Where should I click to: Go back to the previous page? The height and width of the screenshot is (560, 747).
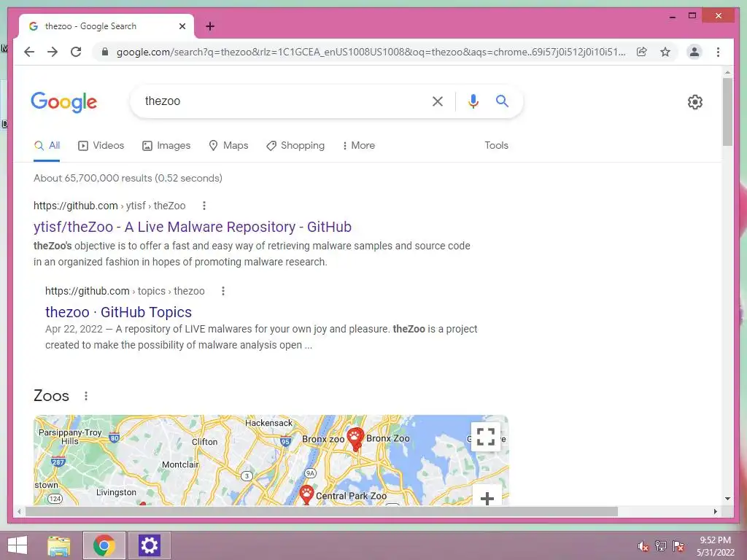pyautogui.click(x=29, y=52)
